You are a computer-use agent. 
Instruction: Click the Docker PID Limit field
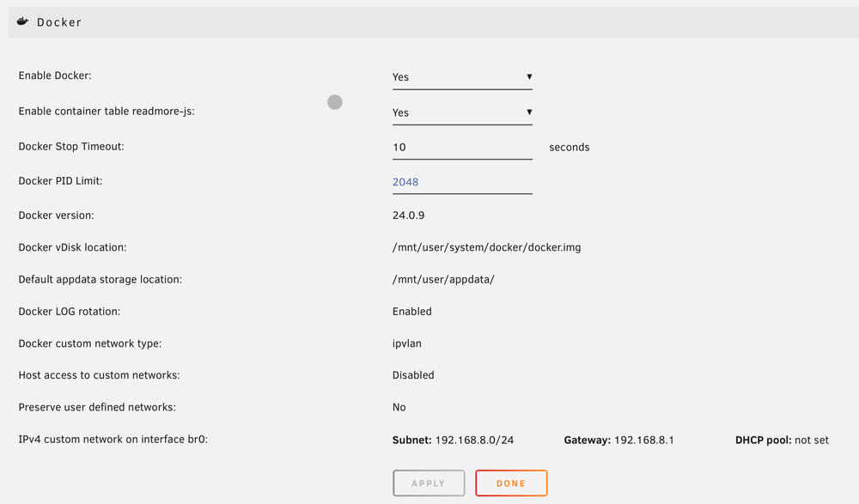point(462,182)
